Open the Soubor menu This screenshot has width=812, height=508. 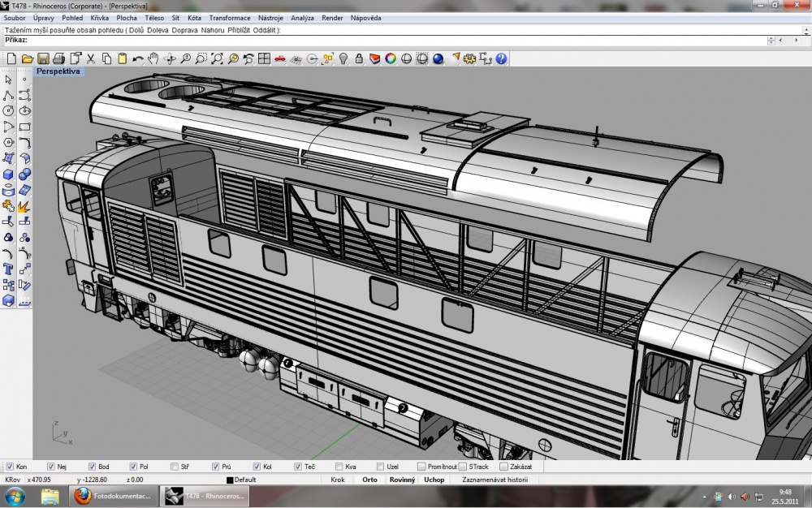[15, 18]
